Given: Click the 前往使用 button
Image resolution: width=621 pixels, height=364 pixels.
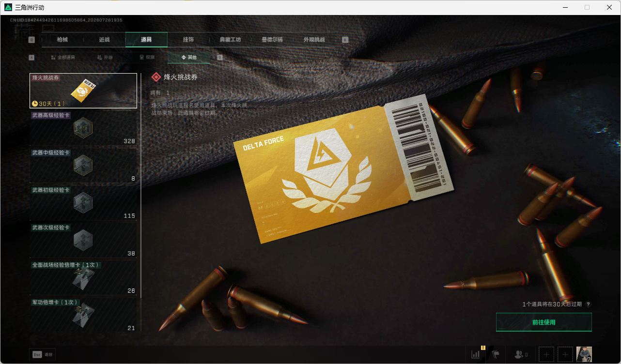Looking at the screenshot, I should tap(544, 322).
